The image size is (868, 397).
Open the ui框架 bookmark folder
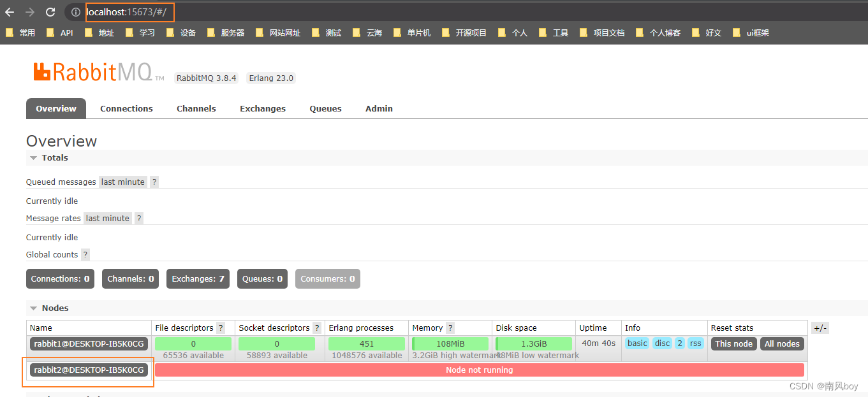point(751,32)
